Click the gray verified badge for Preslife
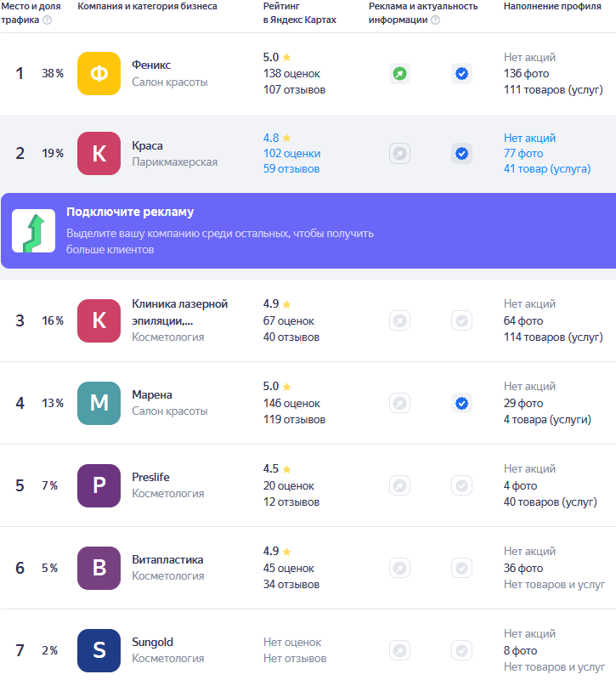This screenshot has height=680, width=616. tap(461, 485)
